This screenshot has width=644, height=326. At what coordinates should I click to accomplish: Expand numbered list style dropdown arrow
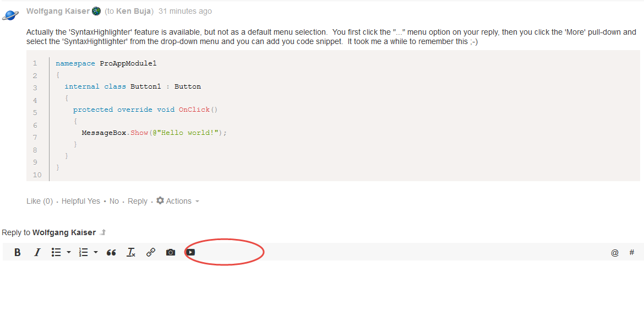point(96,252)
